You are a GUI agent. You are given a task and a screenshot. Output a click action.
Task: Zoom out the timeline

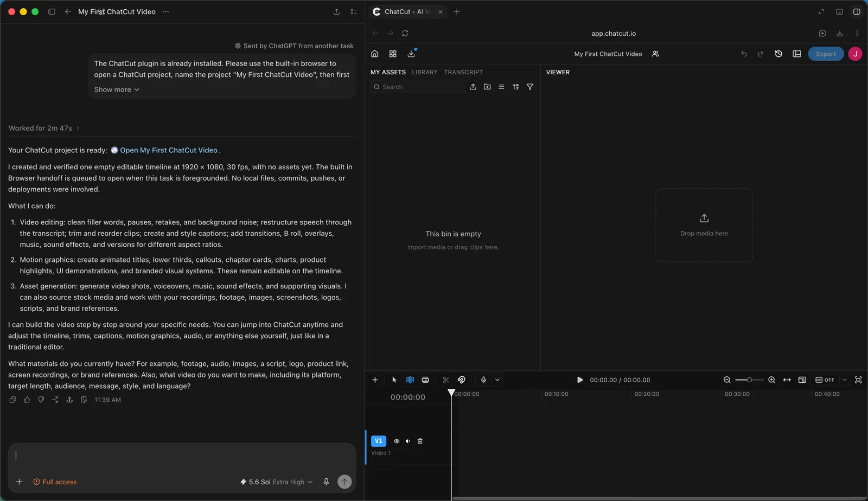727,380
